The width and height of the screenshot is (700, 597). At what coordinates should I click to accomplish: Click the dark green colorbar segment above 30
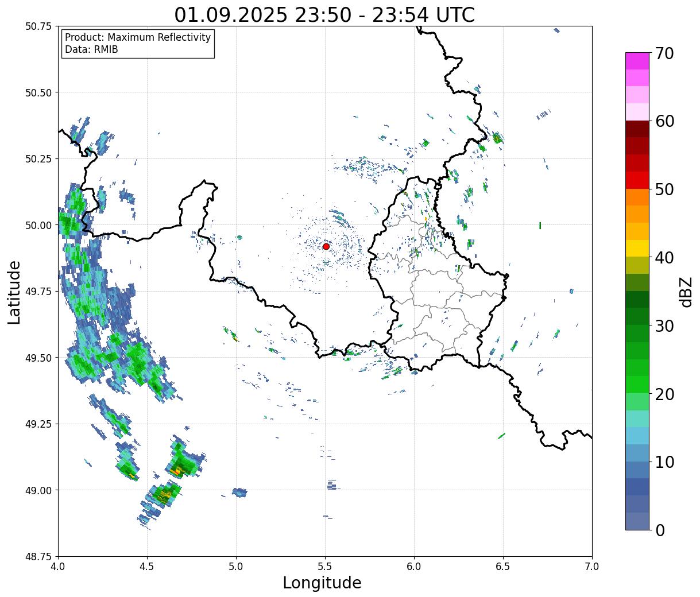(637, 316)
